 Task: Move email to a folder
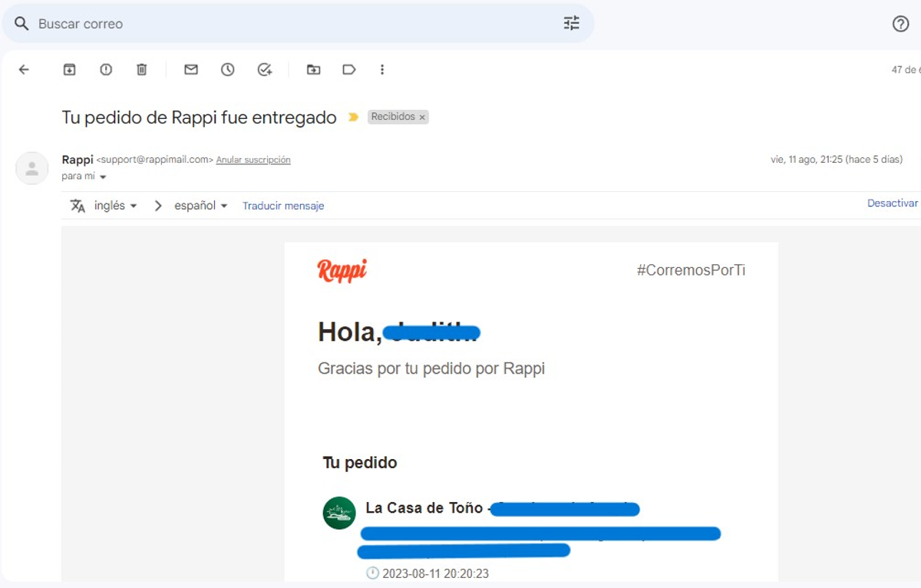tap(313, 70)
